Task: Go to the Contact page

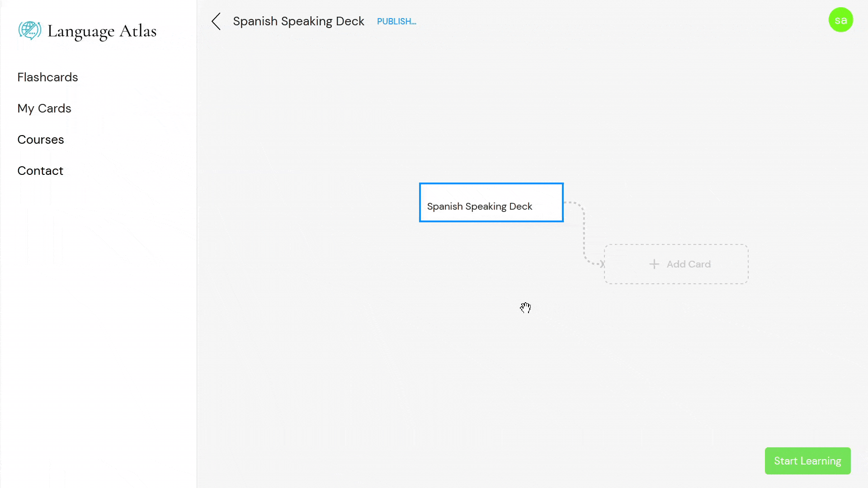Action: [x=40, y=170]
